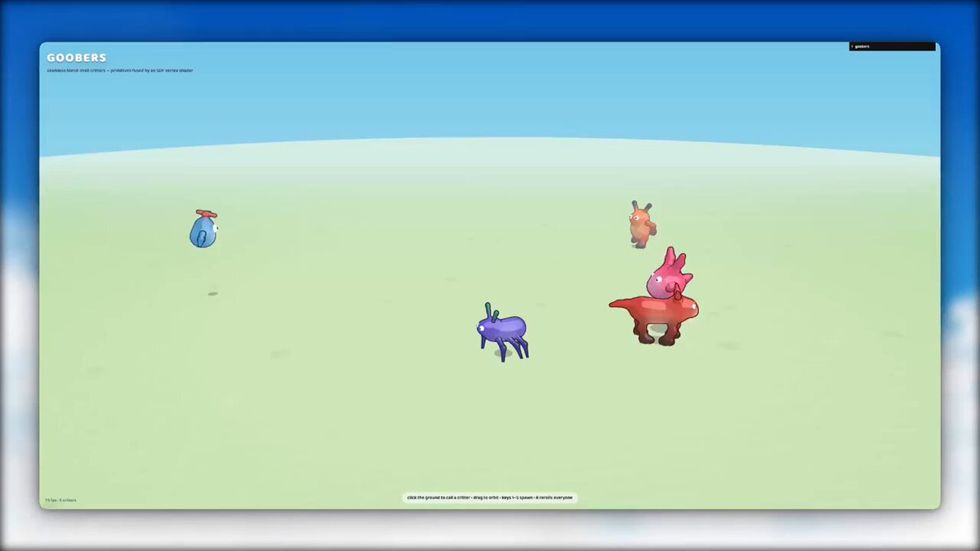Click the GOOBERS title heading

[77, 58]
